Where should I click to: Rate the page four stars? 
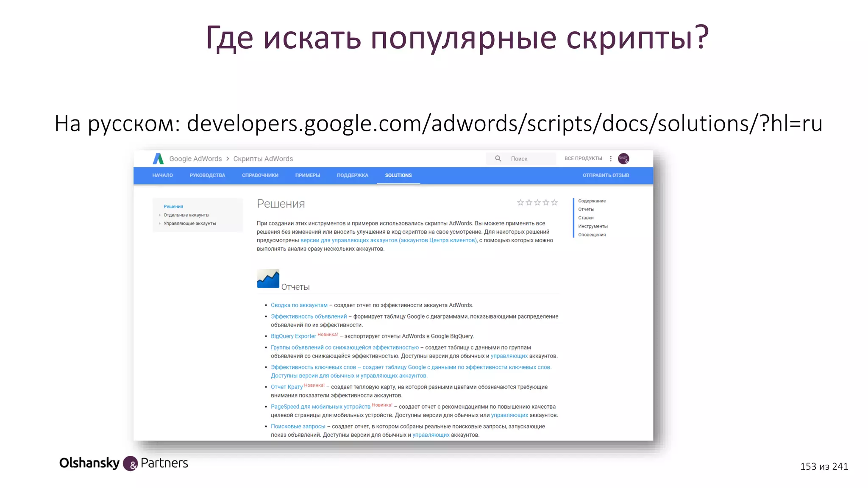click(x=546, y=202)
